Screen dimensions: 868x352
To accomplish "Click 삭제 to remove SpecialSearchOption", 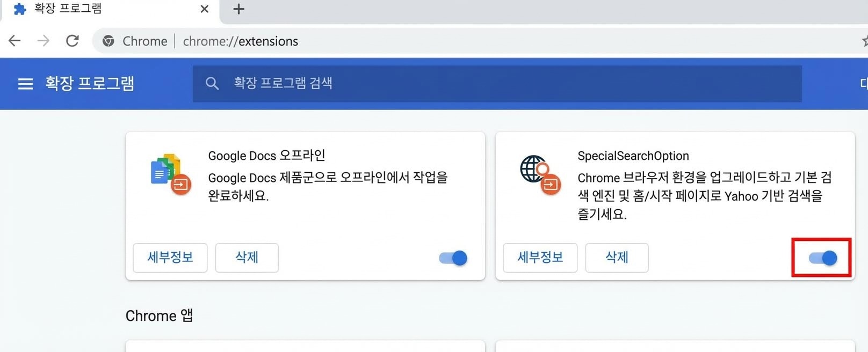I will 617,258.
